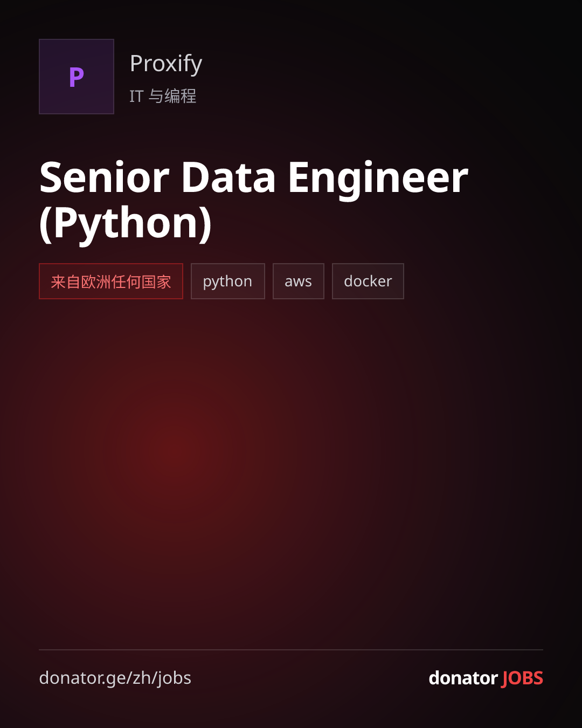Click the purple P company logo
582x728 pixels.
coord(77,77)
